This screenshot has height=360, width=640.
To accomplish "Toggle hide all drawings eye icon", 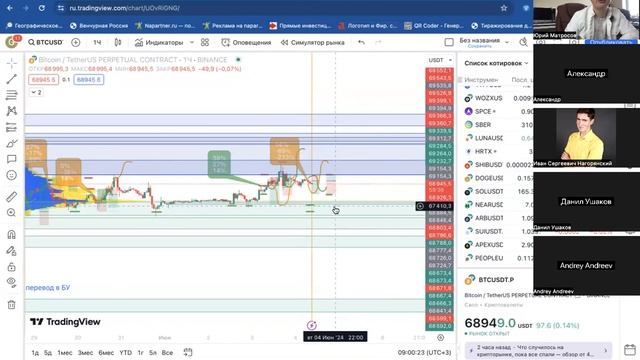I will tap(11, 282).
